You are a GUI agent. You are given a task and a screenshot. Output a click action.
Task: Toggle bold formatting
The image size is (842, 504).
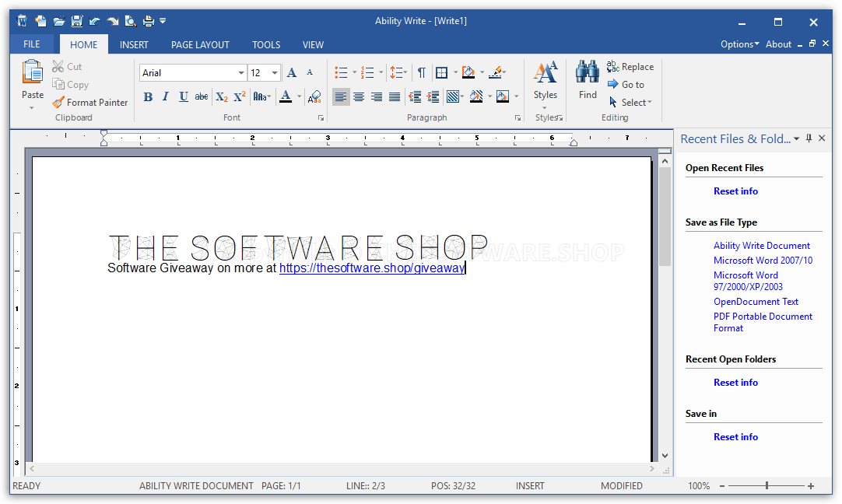[148, 96]
